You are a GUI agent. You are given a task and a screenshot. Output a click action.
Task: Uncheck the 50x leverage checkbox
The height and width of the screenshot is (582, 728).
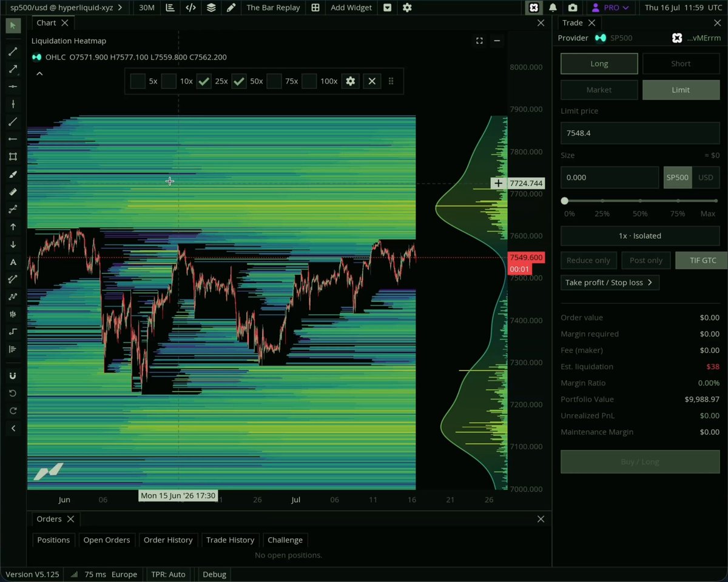click(239, 81)
